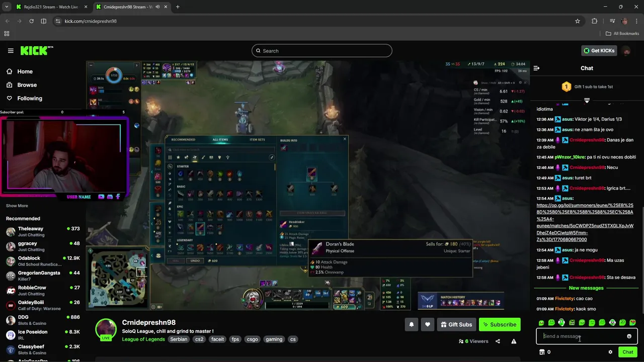Collapse the chat panel icon
This screenshot has width=644, height=362.
pos(536,68)
